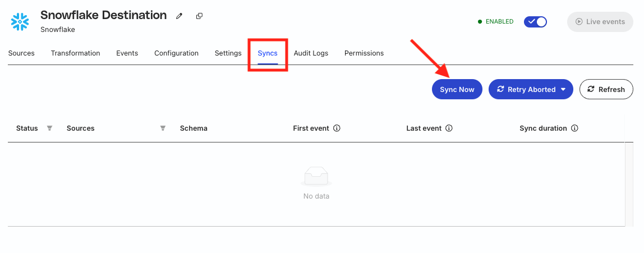The width and height of the screenshot is (644, 253).
Task: Toggle the Enabled destination switch
Action: click(x=535, y=22)
